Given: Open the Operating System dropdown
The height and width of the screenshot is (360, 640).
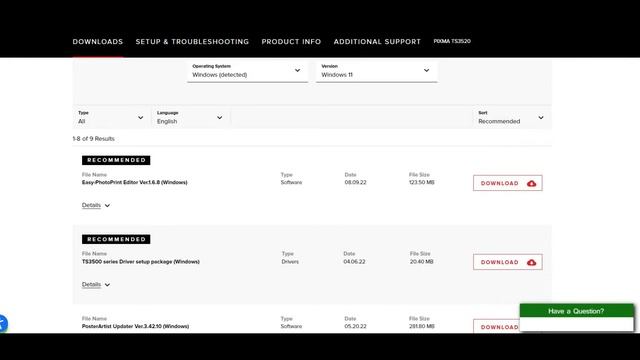Looking at the screenshot, I should 247,71.
